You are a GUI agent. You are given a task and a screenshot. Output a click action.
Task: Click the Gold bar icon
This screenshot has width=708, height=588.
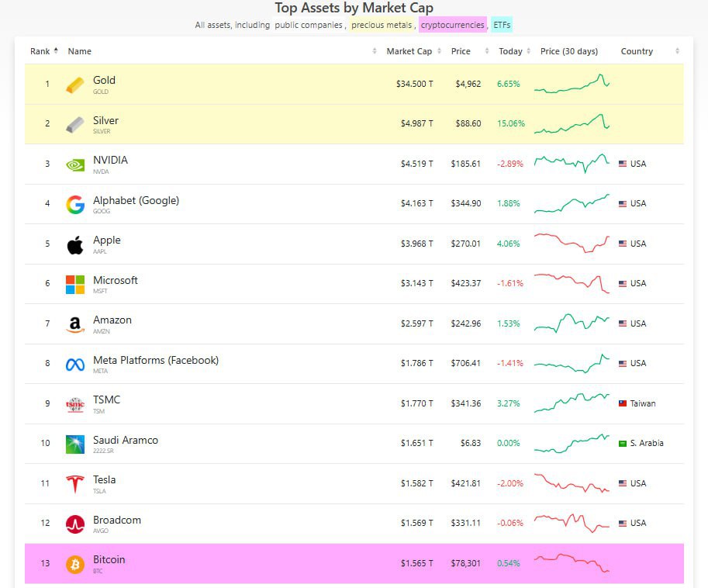(x=75, y=85)
